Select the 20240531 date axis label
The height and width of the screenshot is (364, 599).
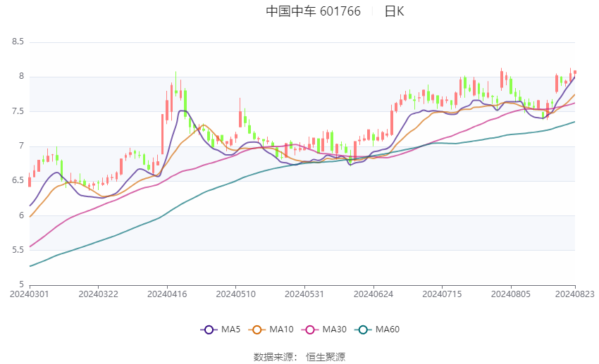[304, 294]
